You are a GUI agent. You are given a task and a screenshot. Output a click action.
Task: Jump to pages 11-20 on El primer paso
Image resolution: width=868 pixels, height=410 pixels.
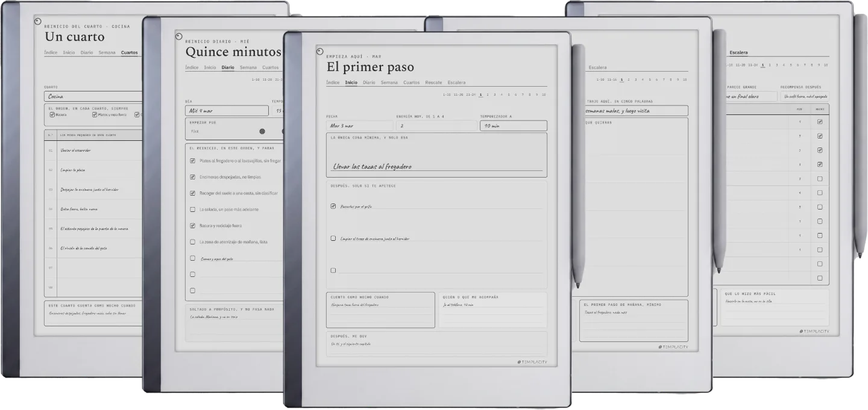[459, 95]
